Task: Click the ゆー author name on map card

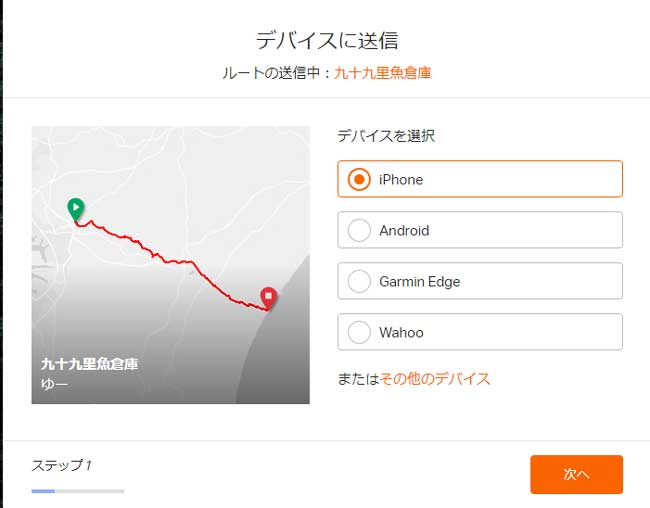Action: 54,384
